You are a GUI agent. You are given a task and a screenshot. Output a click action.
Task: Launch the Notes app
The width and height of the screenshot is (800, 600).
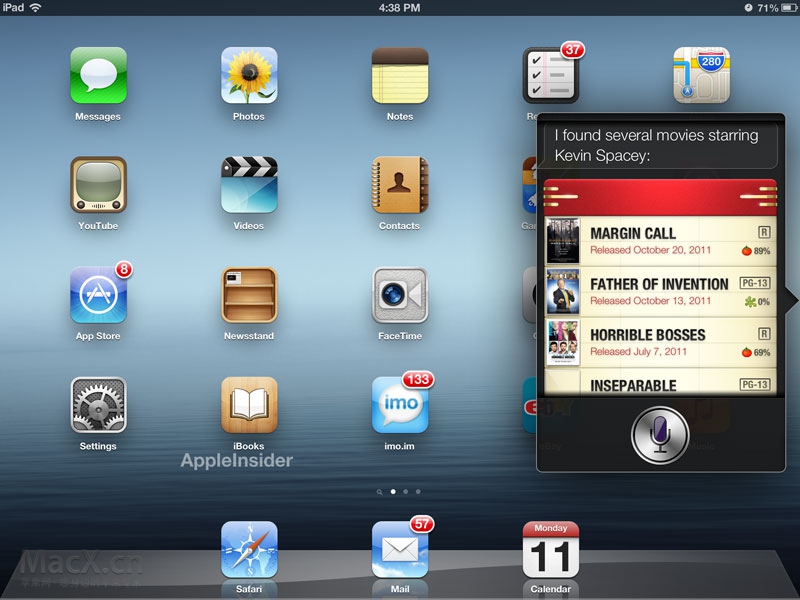coord(400,75)
